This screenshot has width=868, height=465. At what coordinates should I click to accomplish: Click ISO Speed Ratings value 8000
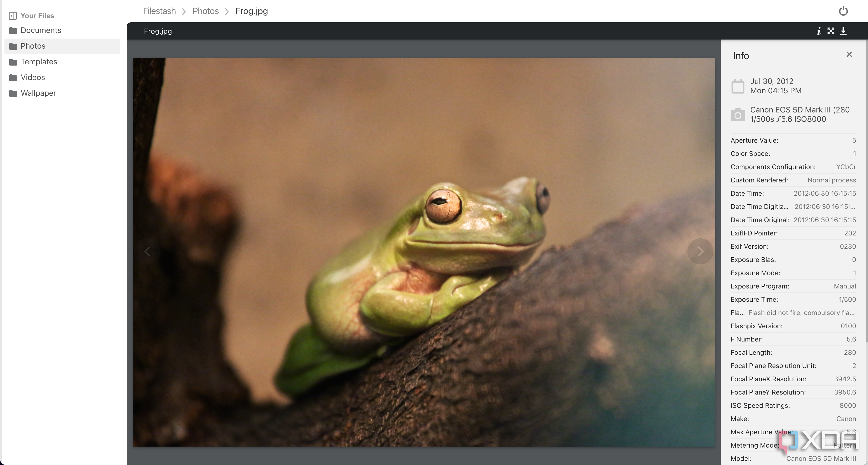tap(847, 406)
